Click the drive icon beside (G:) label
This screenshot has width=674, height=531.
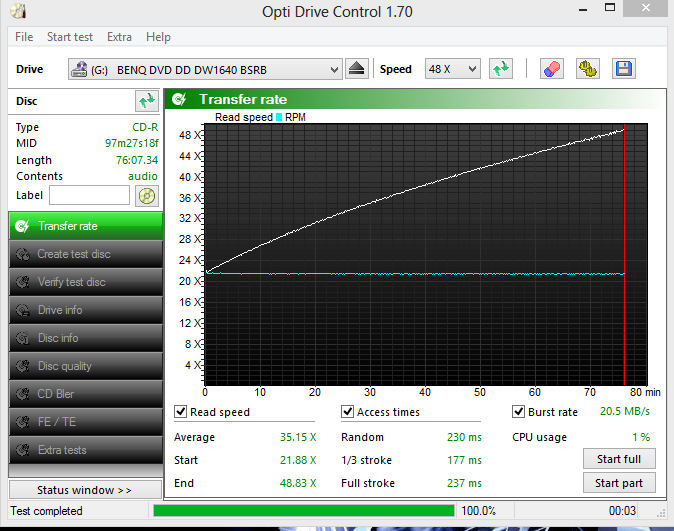coord(79,69)
